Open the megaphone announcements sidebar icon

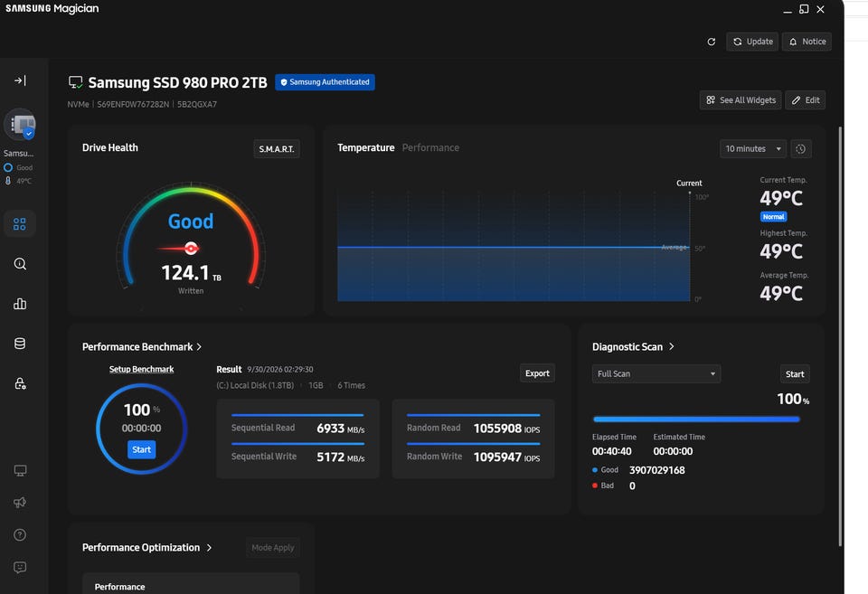click(20, 503)
